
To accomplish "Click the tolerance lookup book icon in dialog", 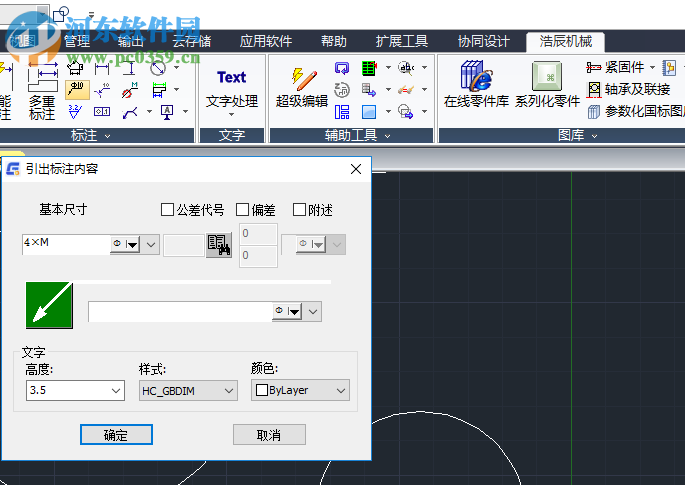I will click(x=219, y=245).
